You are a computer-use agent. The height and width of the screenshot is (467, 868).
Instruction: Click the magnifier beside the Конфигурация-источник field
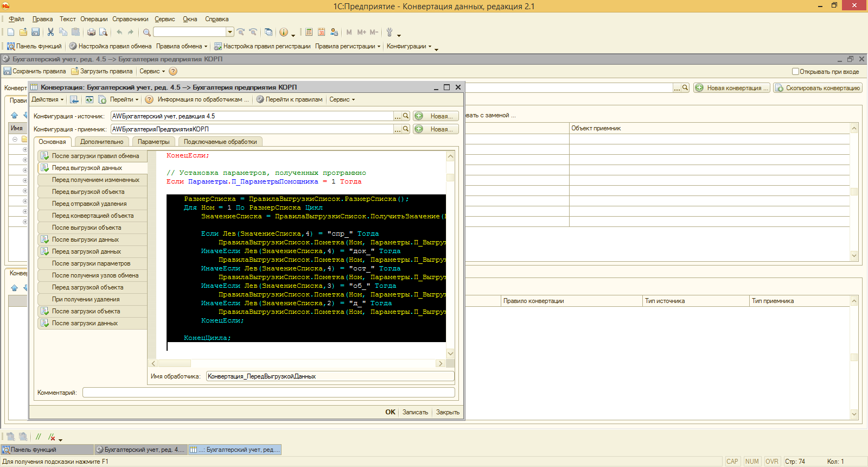pyautogui.click(x=406, y=116)
